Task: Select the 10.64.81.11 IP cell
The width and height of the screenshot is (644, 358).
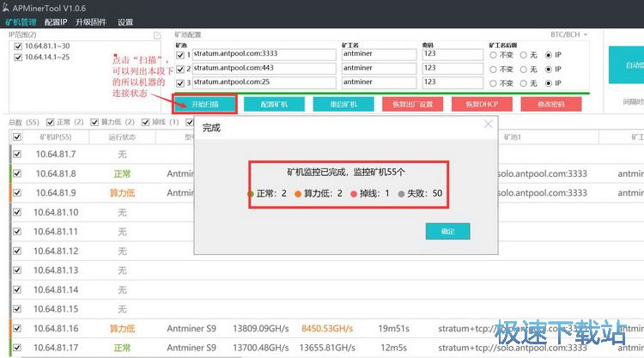Action: (x=56, y=232)
